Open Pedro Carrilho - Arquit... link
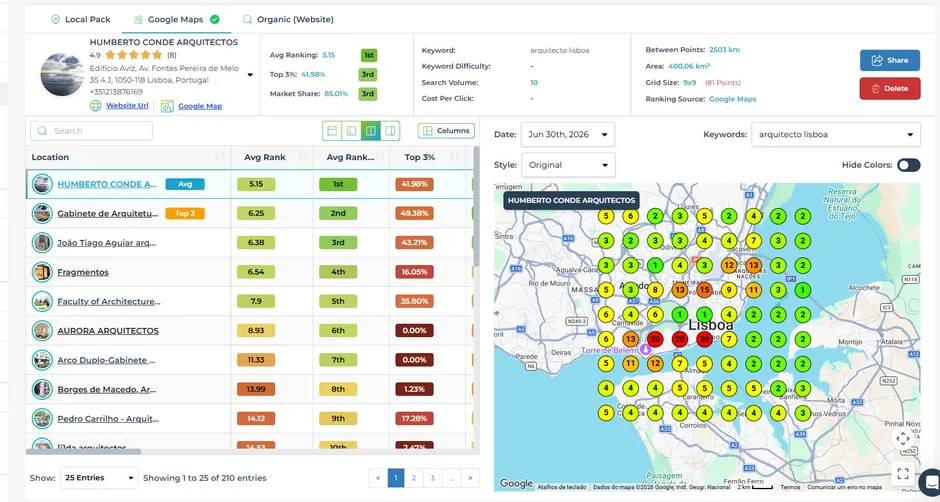 click(x=108, y=419)
